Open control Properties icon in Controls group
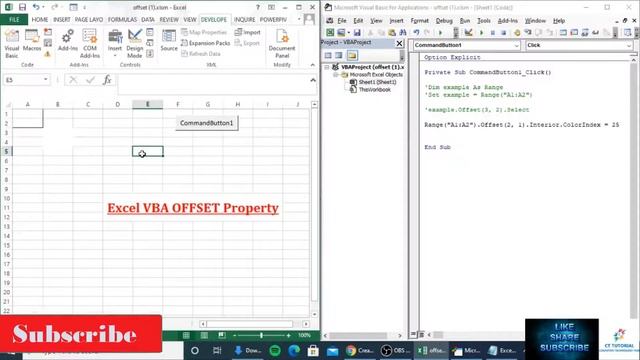 (150, 32)
